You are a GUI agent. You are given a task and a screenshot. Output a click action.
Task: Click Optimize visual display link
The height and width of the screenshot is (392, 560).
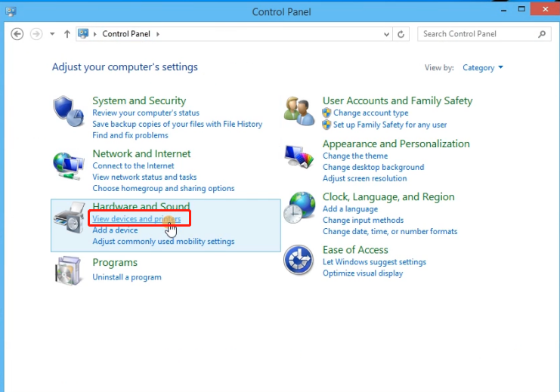coord(363,273)
